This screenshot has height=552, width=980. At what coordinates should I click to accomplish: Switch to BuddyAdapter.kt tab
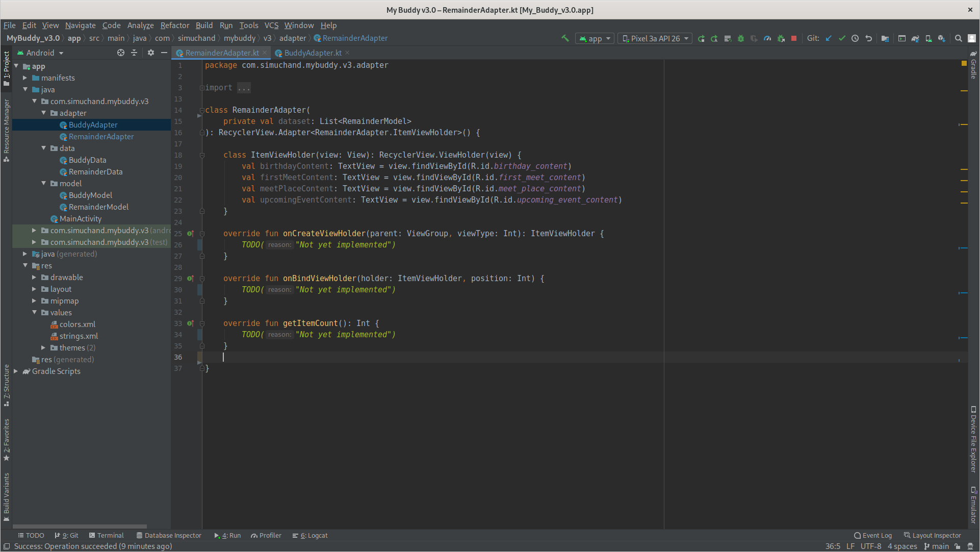click(x=313, y=53)
